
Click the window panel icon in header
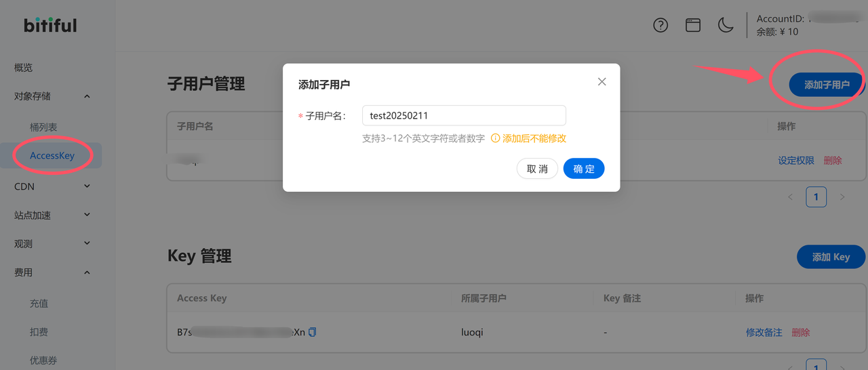pos(693,25)
